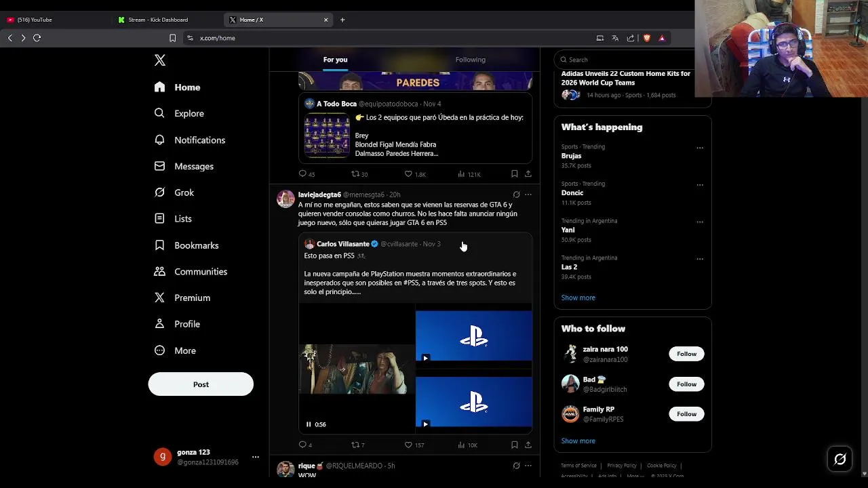Follow zaira nara 100
The height and width of the screenshot is (488, 868).
(x=686, y=354)
